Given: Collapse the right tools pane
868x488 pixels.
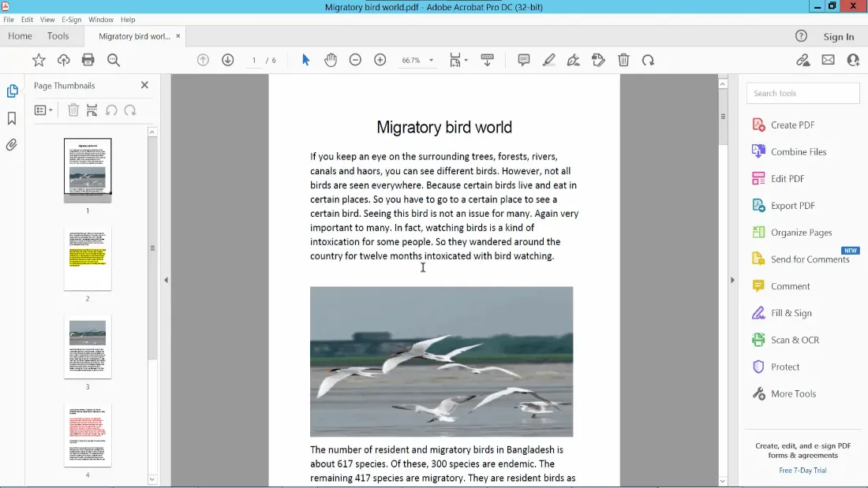Looking at the screenshot, I should [x=732, y=280].
